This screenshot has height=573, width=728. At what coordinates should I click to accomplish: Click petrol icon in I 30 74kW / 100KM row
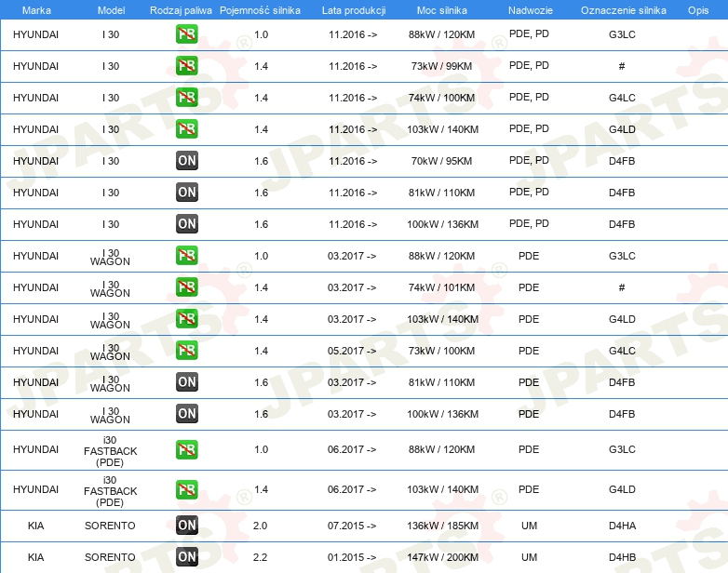click(x=186, y=98)
